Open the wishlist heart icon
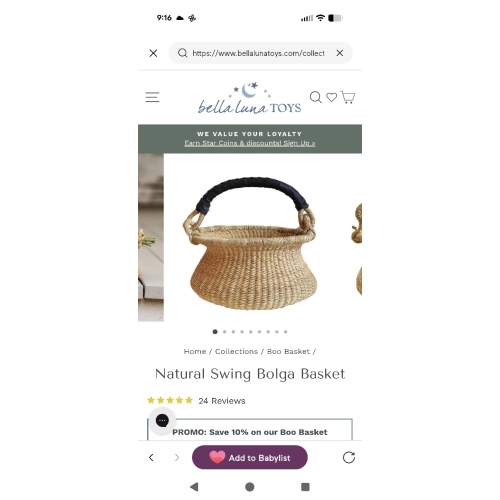Screen dimensions: 500x500 (331, 97)
